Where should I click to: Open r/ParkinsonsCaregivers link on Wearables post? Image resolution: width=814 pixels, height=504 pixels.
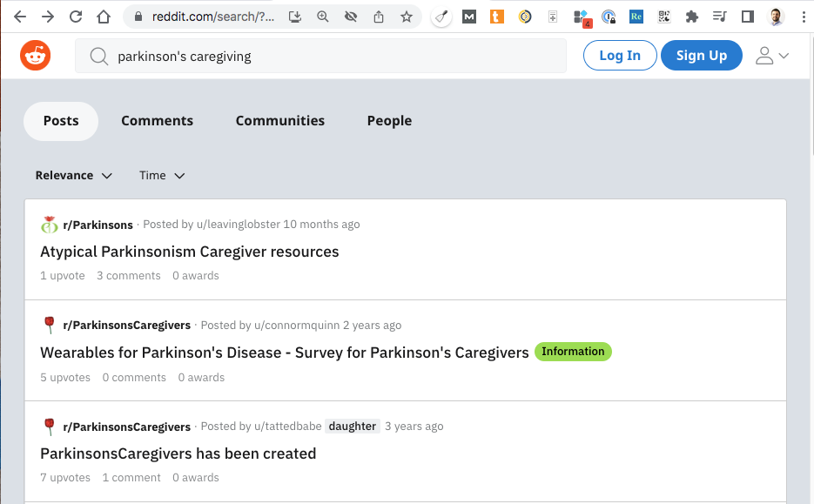(x=126, y=326)
